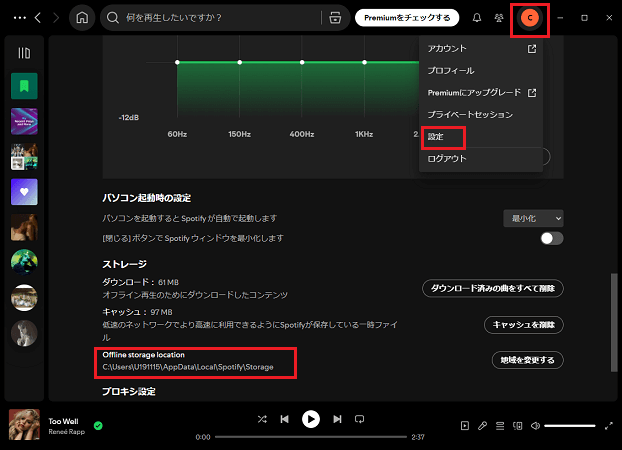Screen dimensions: 622x450
Task: Open the Now Playing view icon
Action: (x=465, y=426)
